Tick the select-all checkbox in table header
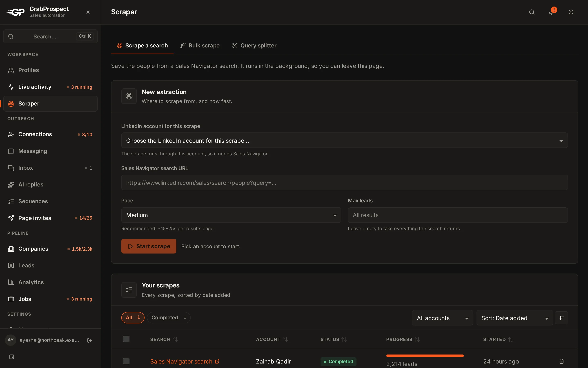The height and width of the screenshot is (368, 588). click(x=126, y=339)
